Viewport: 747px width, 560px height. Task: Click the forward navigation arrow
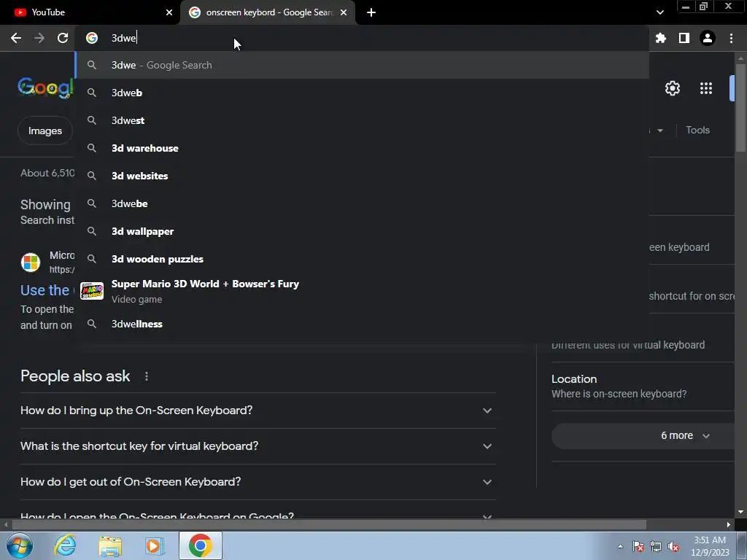pos(39,38)
